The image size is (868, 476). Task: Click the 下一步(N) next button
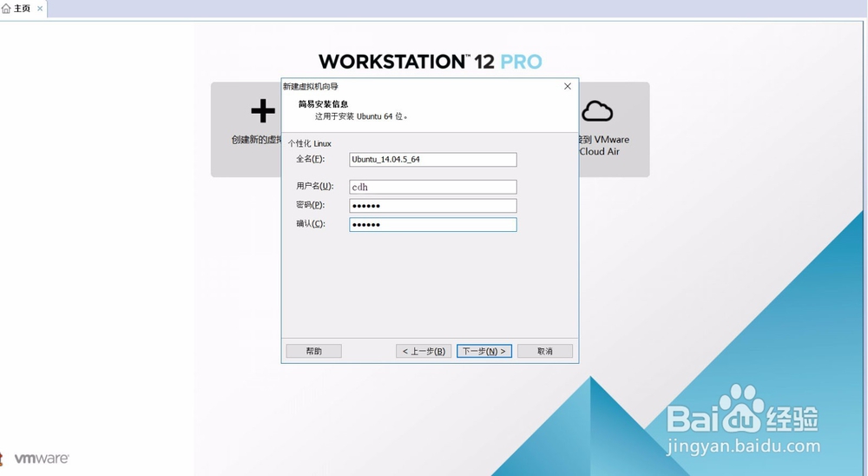[x=484, y=351]
